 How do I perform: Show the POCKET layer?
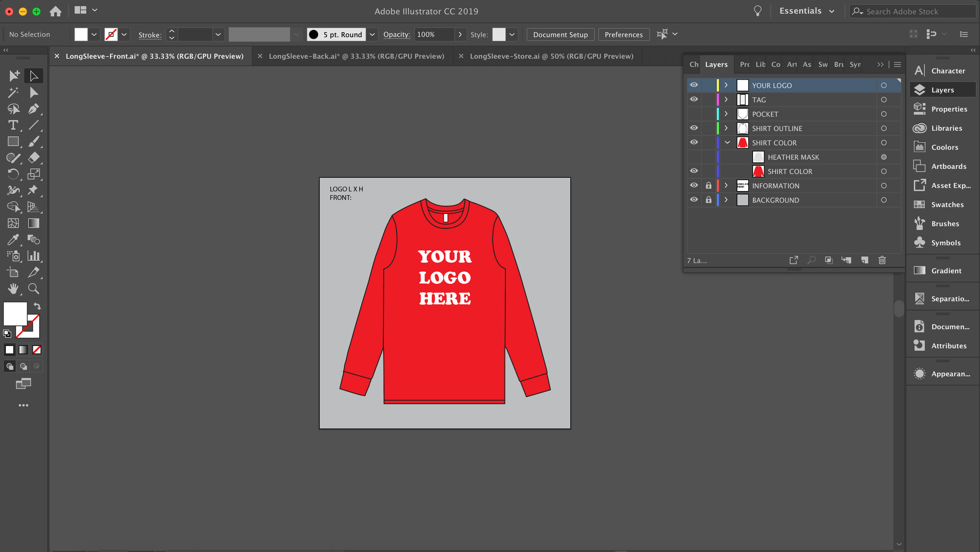tap(694, 114)
